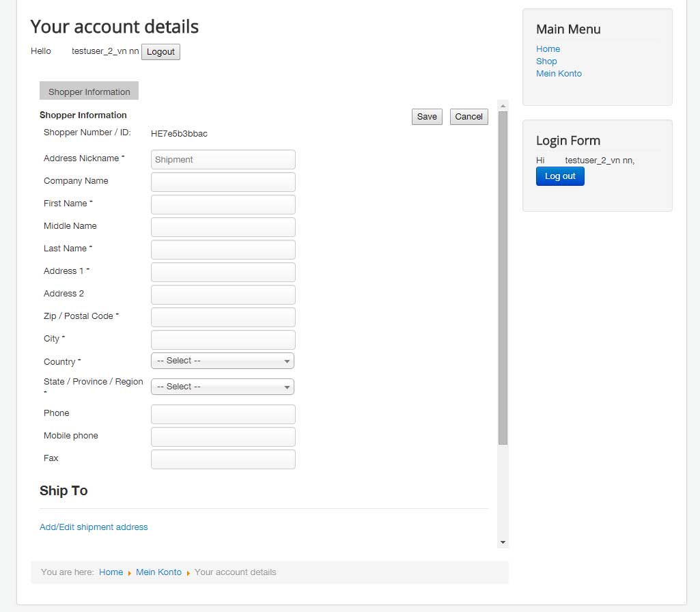Viewport: 700px width, 612px height.
Task: Navigate to Home via the breadcrumb
Action: point(111,572)
